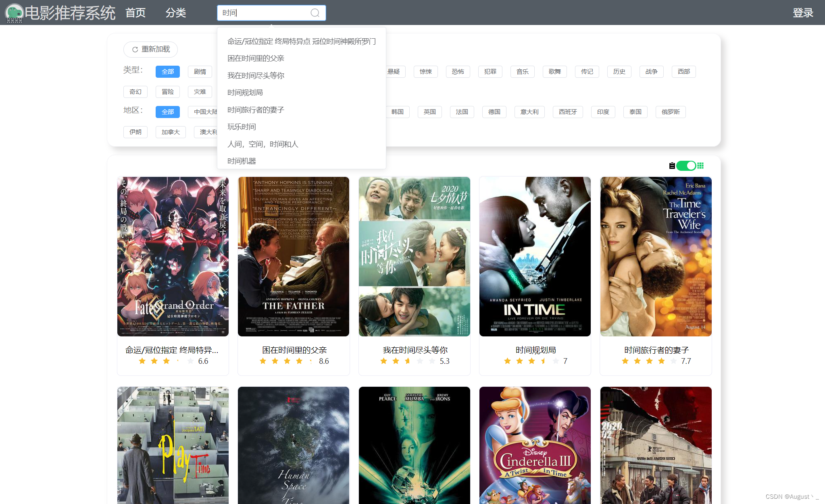Image resolution: width=825 pixels, height=504 pixels.
Task: Open the 首页 navigation tab
Action: [135, 13]
